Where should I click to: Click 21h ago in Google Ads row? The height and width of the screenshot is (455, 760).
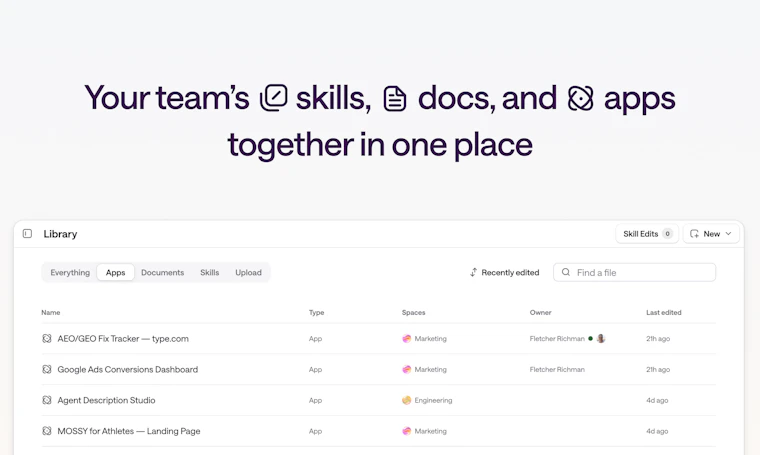click(658, 369)
